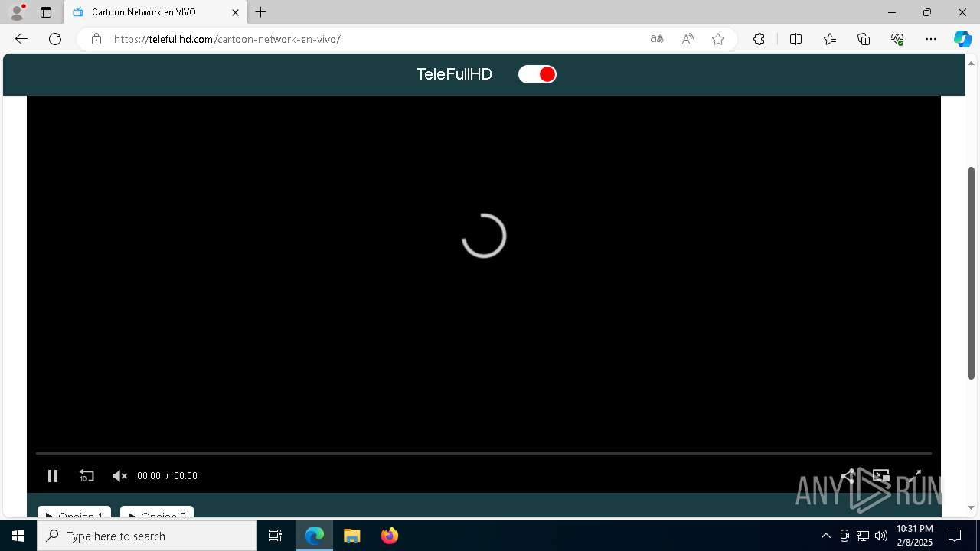The width and height of the screenshot is (980, 551).
Task: Open the Favorites list
Action: 830,39
